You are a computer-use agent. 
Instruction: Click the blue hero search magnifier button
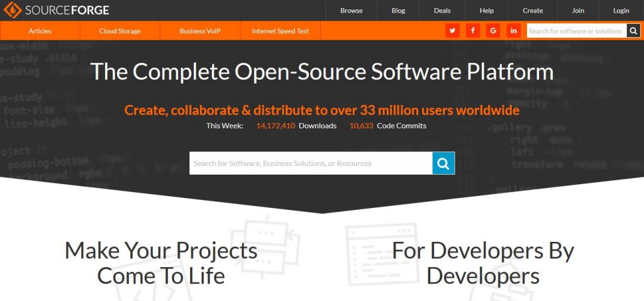coord(443,163)
